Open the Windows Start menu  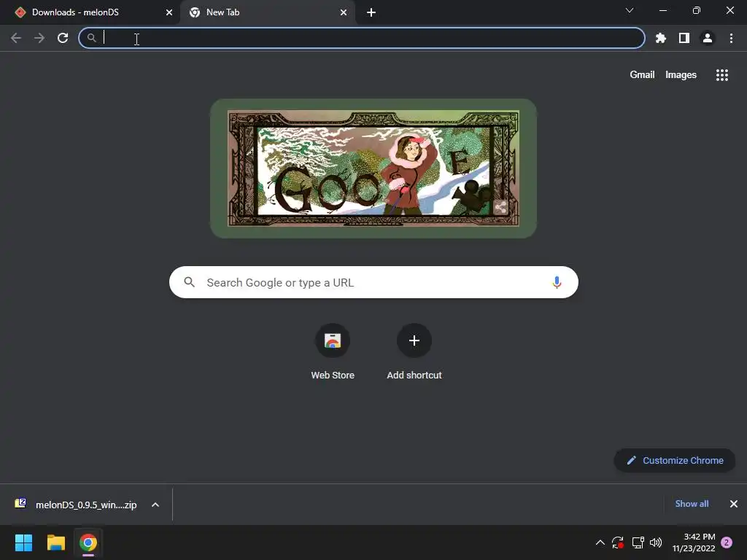click(x=23, y=542)
